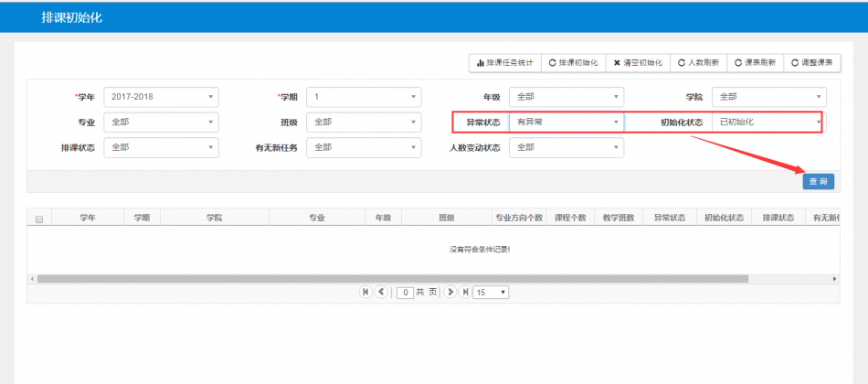The width and height of the screenshot is (868, 384).
Task: Open 排课任务统计 statistics chart button
Action: coord(505,63)
